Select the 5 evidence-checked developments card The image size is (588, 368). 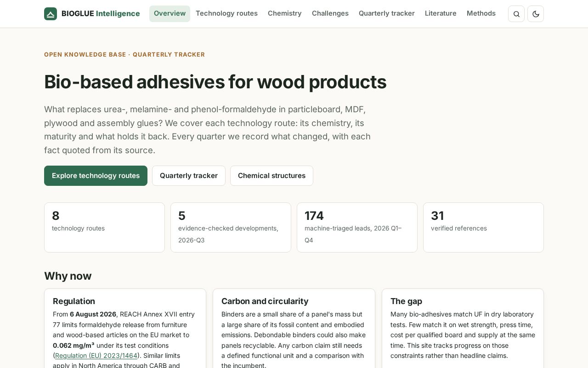tap(231, 227)
